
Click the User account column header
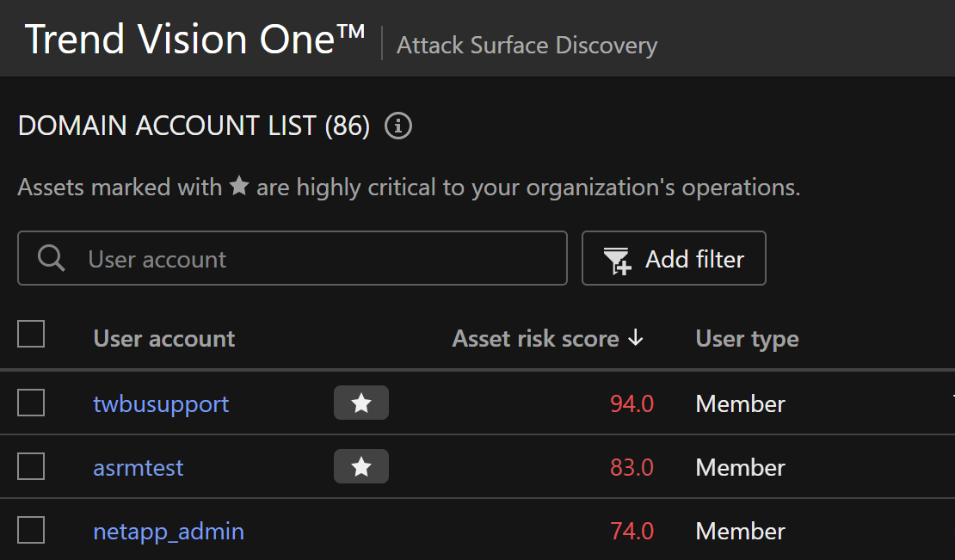164,339
